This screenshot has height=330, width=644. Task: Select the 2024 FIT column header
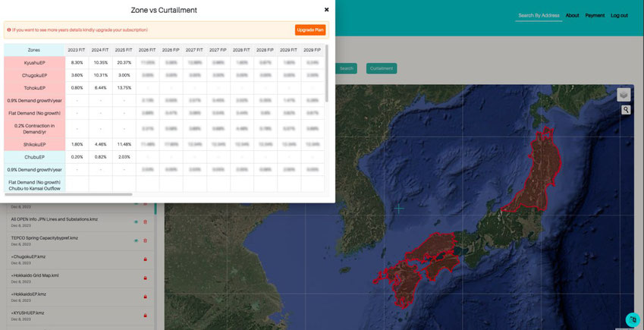click(x=100, y=50)
